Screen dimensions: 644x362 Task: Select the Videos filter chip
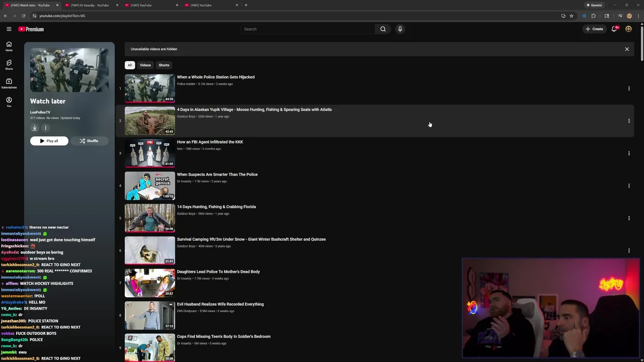pos(145,65)
